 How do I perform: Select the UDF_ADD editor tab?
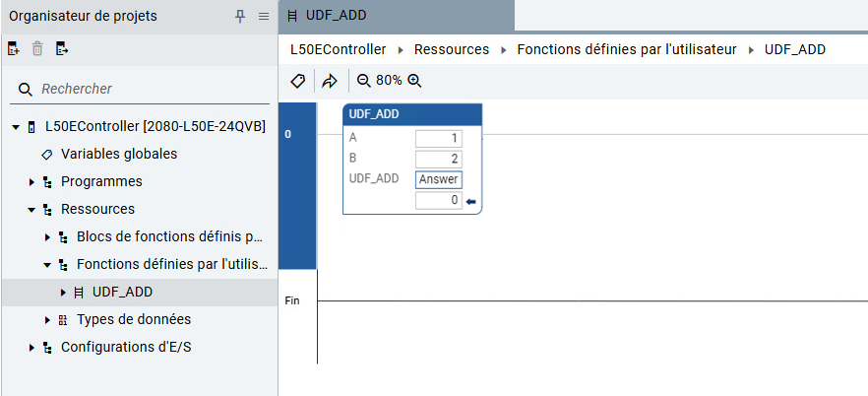pos(397,16)
